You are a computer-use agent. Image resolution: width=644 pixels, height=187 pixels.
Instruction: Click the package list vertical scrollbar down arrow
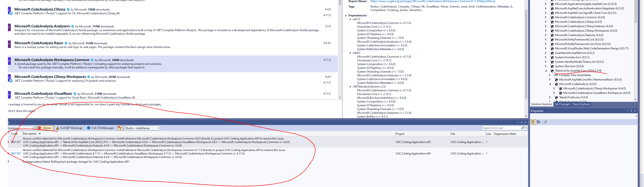tap(340, 98)
